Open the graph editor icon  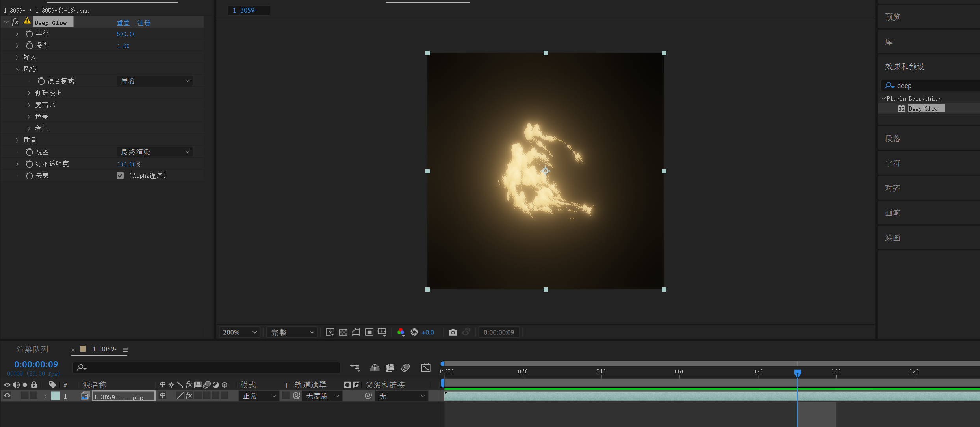click(426, 368)
